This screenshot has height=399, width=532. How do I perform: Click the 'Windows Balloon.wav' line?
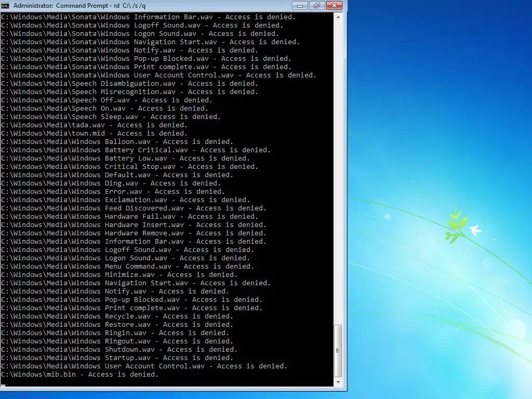click(117, 142)
